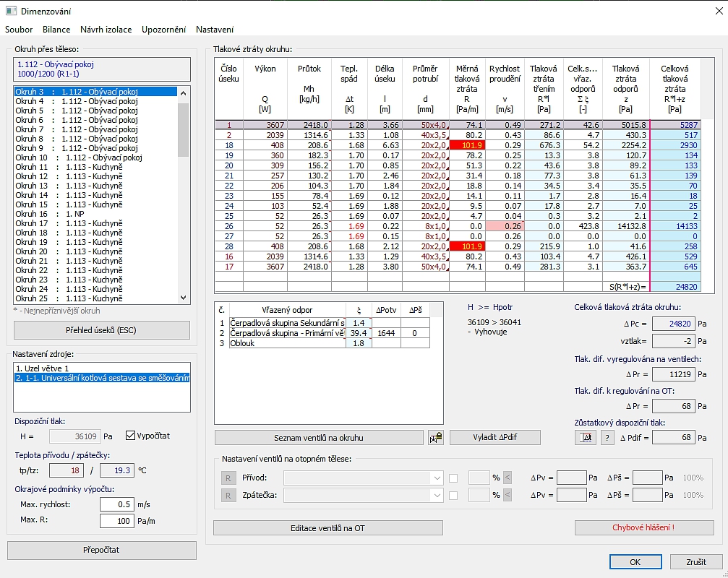This screenshot has height=578, width=728.
Task: Toggle the checkbox in the Zpátečka row
Action: coord(453,496)
